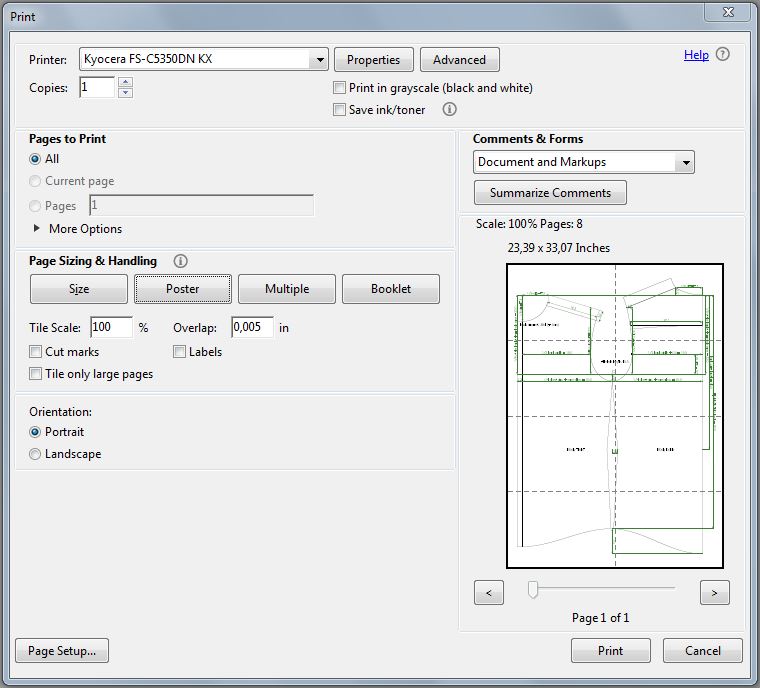Image resolution: width=760 pixels, height=688 pixels.
Task: Click the Pages range text field
Action: [202, 206]
